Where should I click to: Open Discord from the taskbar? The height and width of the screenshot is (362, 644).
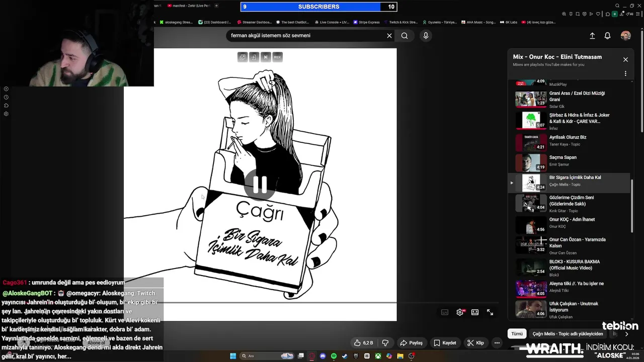[x=323, y=356]
